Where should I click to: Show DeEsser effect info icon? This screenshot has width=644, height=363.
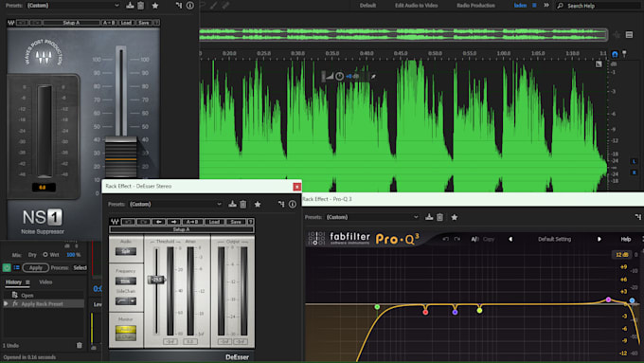click(x=293, y=205)
